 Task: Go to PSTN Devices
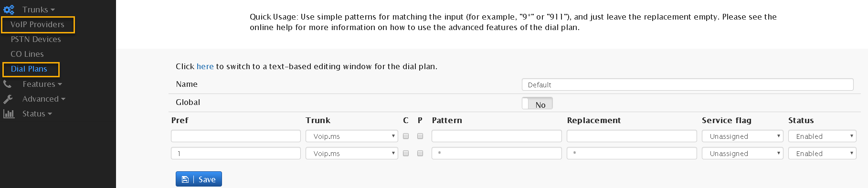point(36,39)
